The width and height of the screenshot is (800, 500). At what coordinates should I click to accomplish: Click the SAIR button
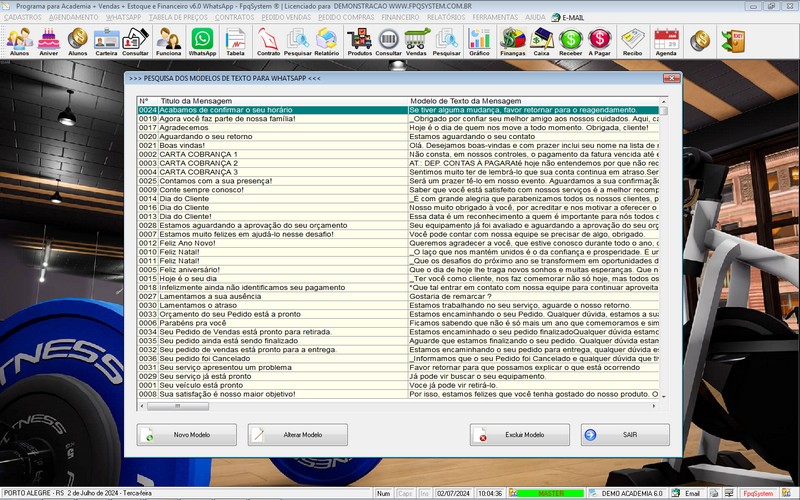pos(626,435)
